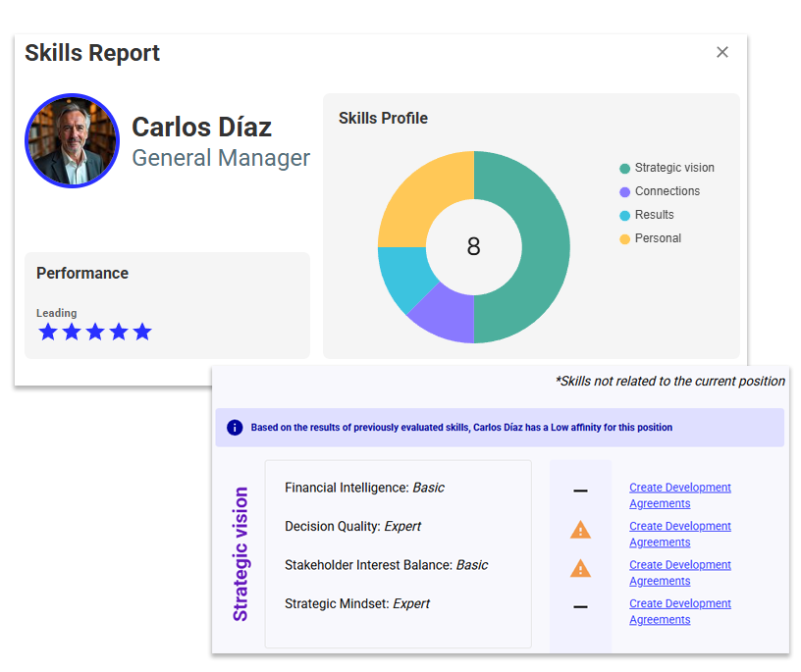Close the Skills Report dialog
801x672 pixels.
click(x=722, y=53)
